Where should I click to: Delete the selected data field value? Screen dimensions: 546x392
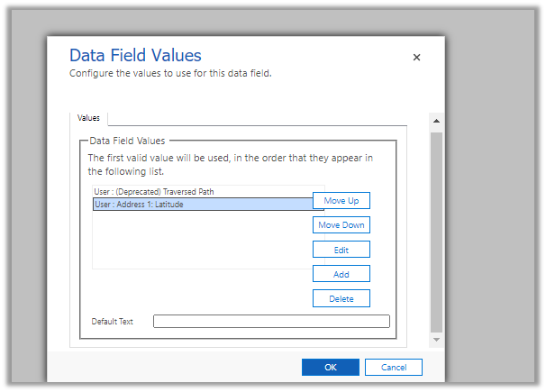[341, 298]
